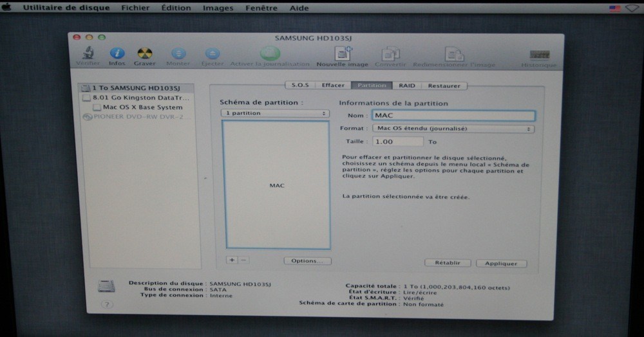
Task: Click the Vérifier microscope toolbar icon
Action: click(x=88, y=53)
